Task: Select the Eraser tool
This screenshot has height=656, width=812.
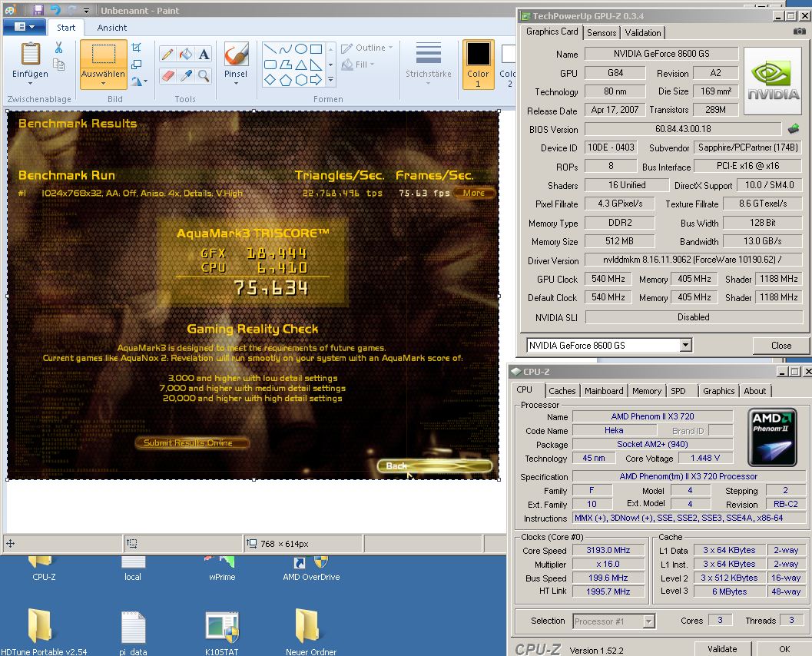Action: tap(167, 76)
